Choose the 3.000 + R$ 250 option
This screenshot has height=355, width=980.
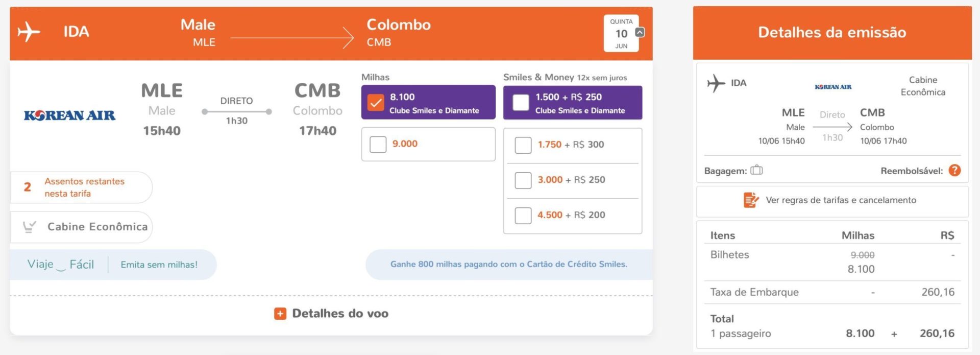pyautogui.click(x=523, y=180)
